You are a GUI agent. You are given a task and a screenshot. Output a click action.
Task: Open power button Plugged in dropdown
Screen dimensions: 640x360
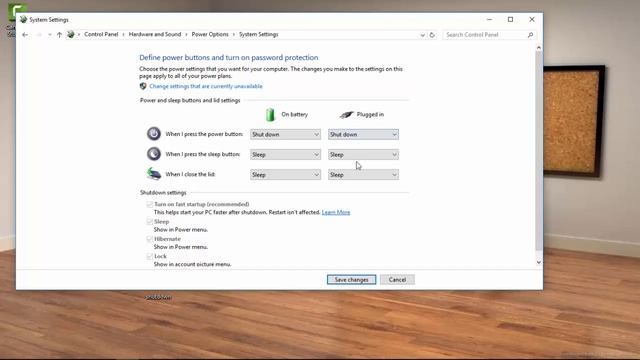363,134
